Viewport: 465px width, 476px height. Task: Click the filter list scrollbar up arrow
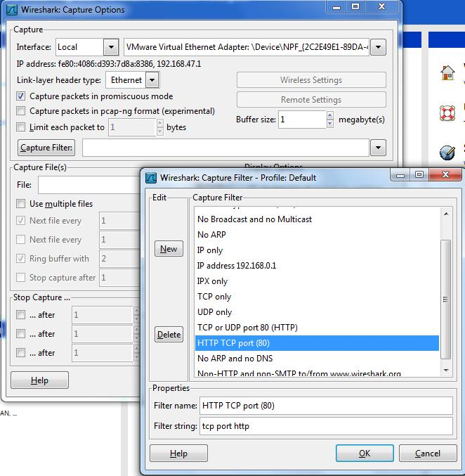pos(446,214)
